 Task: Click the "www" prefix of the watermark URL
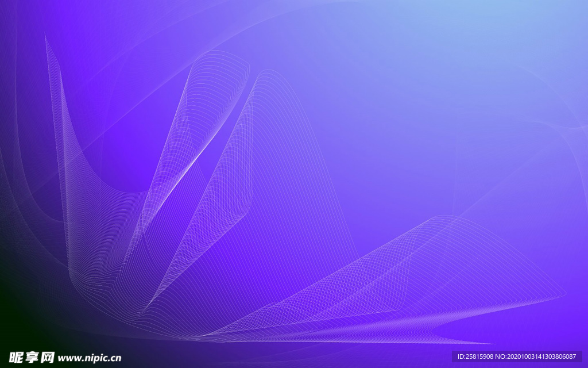tap(68, 358)
